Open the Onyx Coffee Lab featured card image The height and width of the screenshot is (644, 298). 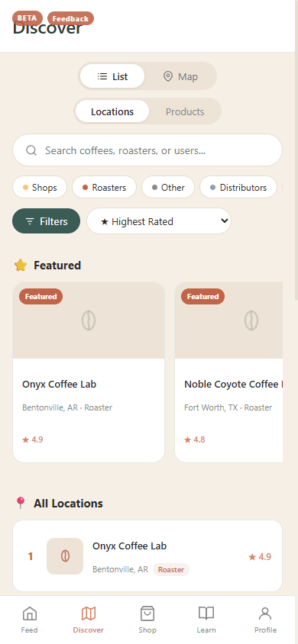[89, 320]
